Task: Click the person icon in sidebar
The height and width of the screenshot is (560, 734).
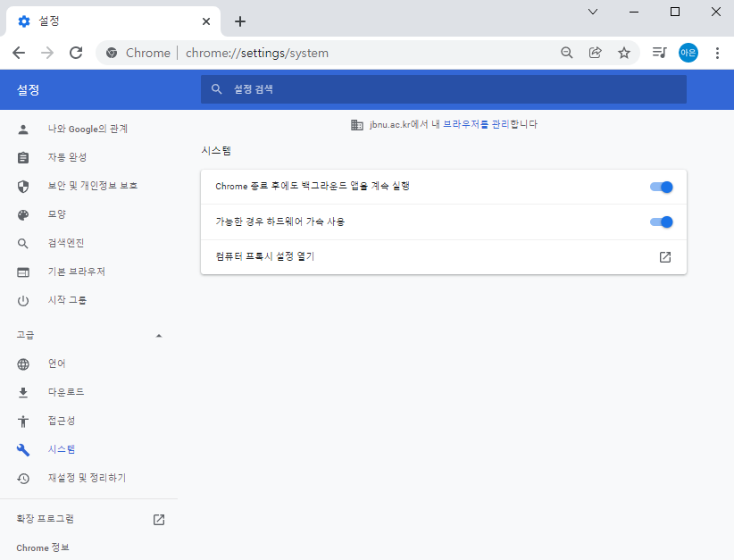Action: click(23, 130)
